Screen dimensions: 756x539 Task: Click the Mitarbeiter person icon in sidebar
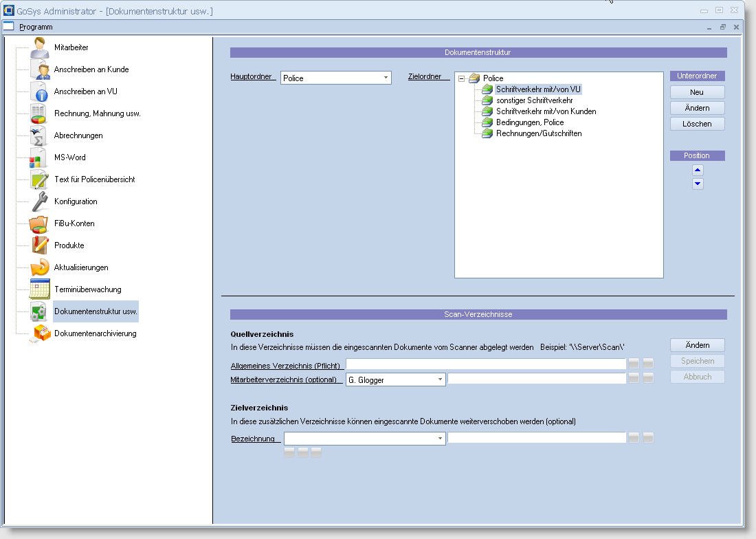pos(40,48)
